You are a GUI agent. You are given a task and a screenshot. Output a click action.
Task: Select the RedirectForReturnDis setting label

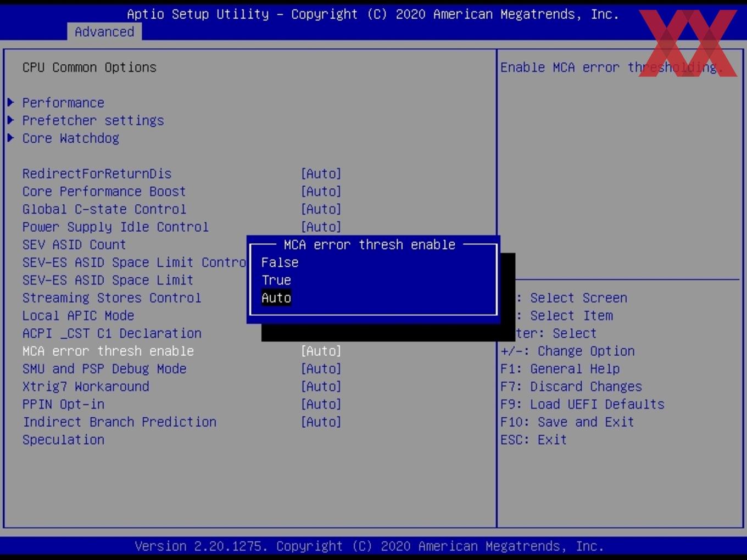tap(97, 173)
